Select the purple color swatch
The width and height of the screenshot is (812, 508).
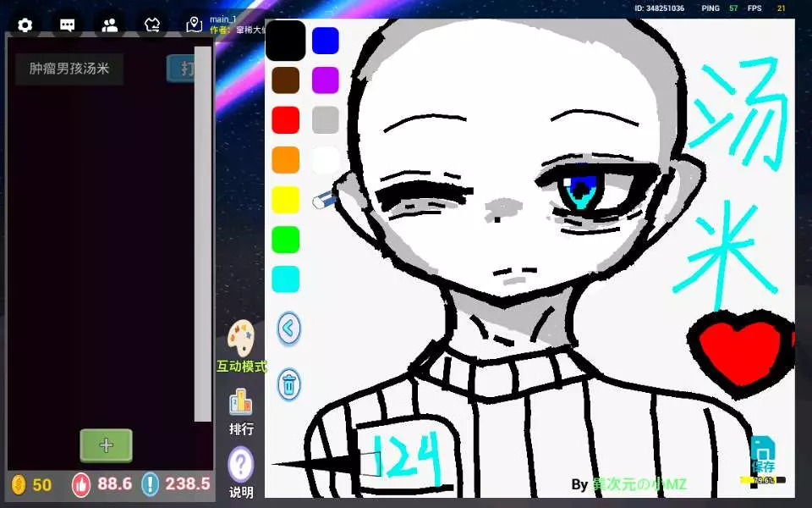click(325, 80)
